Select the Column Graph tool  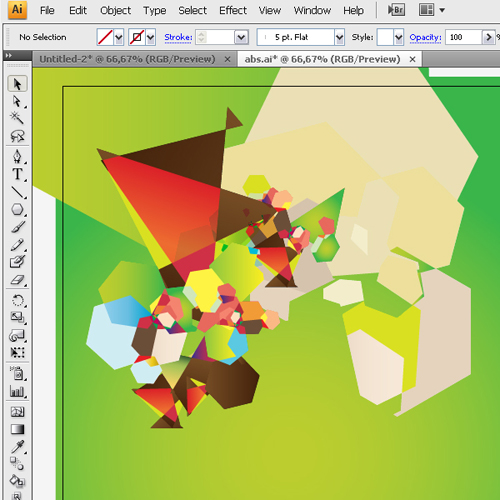click(17, 391)
